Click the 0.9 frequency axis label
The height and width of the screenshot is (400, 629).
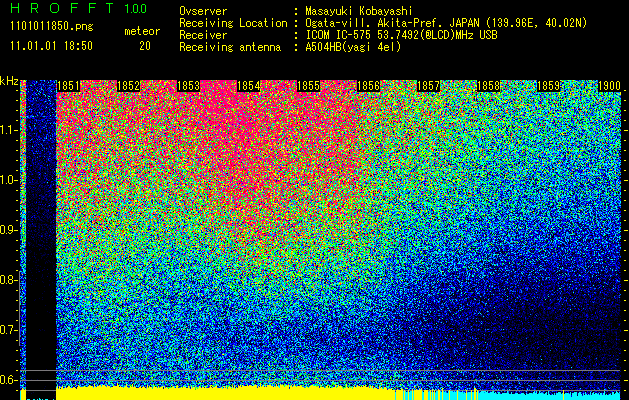click(8, 230)
